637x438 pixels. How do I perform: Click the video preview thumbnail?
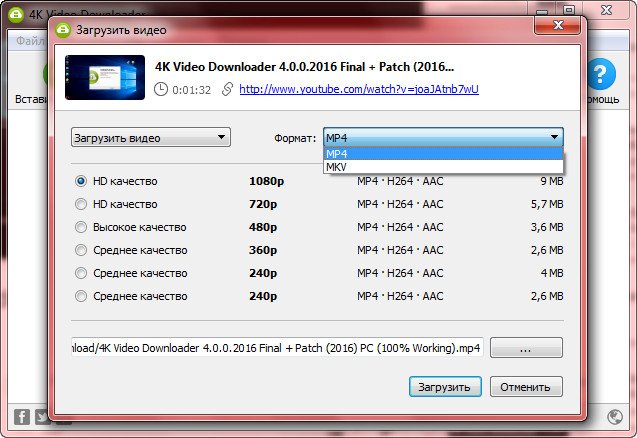[x=105, y=78]
